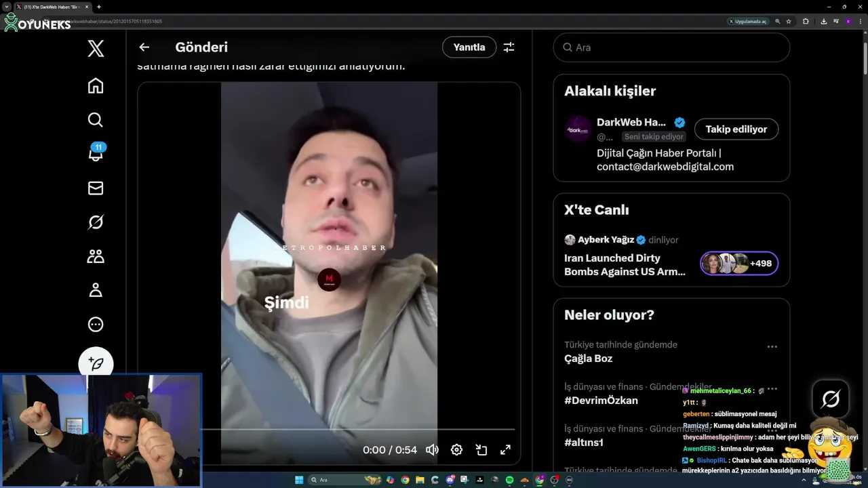Open DarkWeb Haber profile avatar
The height and width of the screenshot is (488, 868).
[578, 129]
